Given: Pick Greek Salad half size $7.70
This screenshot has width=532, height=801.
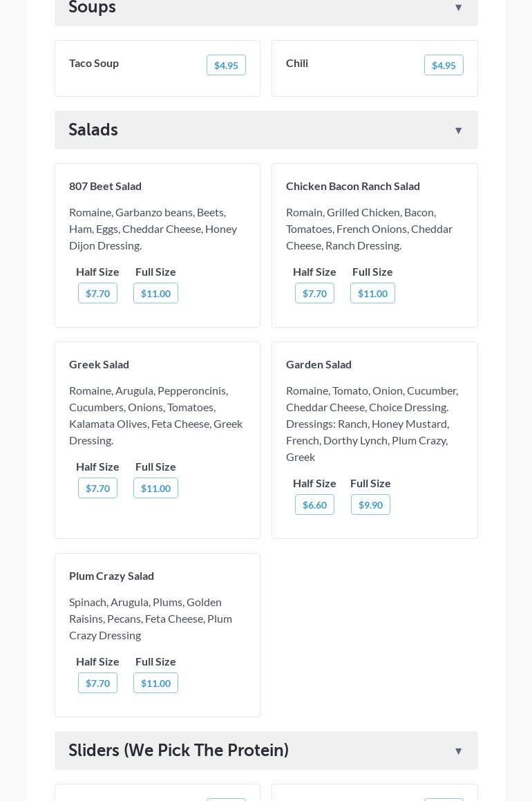Looking at the screenshot, I should coord(97,488).
